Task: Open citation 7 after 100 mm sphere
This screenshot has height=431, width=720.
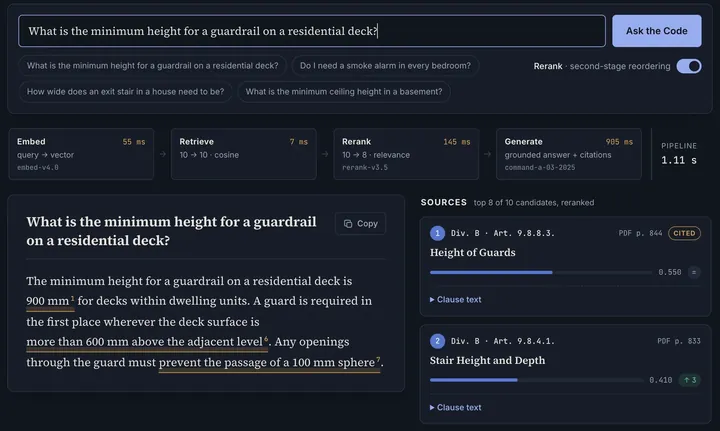Action: pos(378,359)
